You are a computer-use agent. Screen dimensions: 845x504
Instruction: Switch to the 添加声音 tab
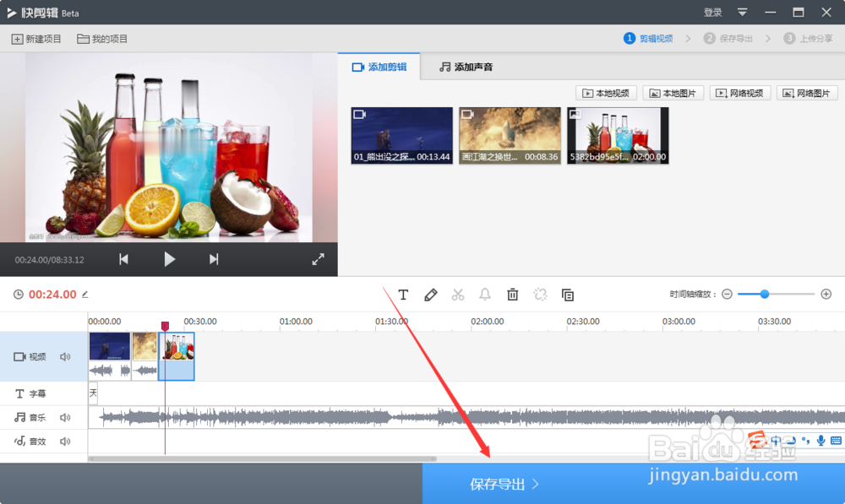click(466, 67)
